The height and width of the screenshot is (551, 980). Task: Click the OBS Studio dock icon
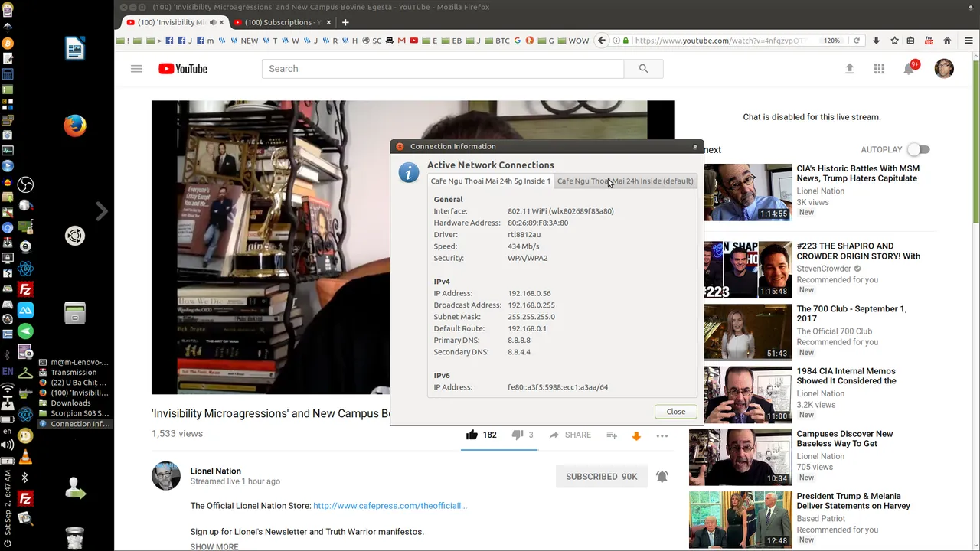[26, 184]
